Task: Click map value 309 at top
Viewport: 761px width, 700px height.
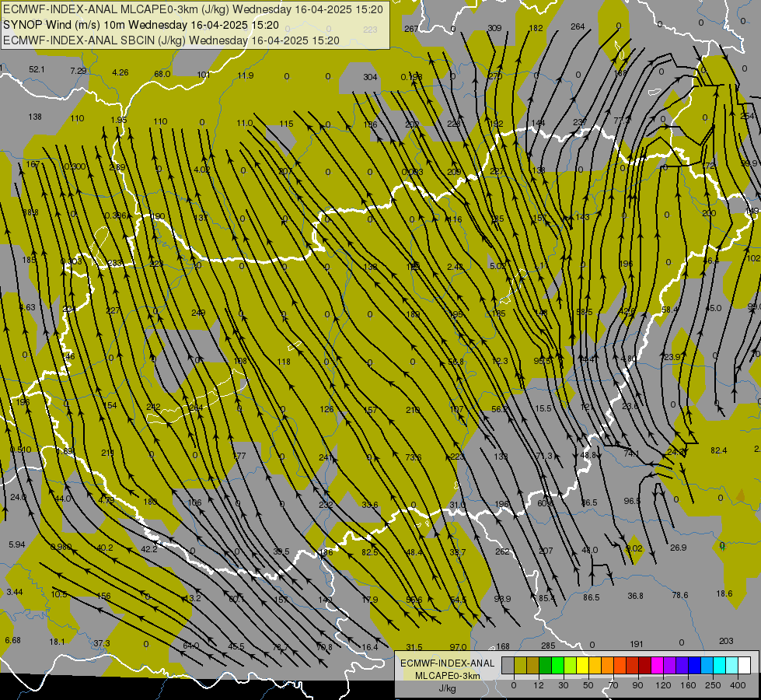Action: click(x=494, y=28)
